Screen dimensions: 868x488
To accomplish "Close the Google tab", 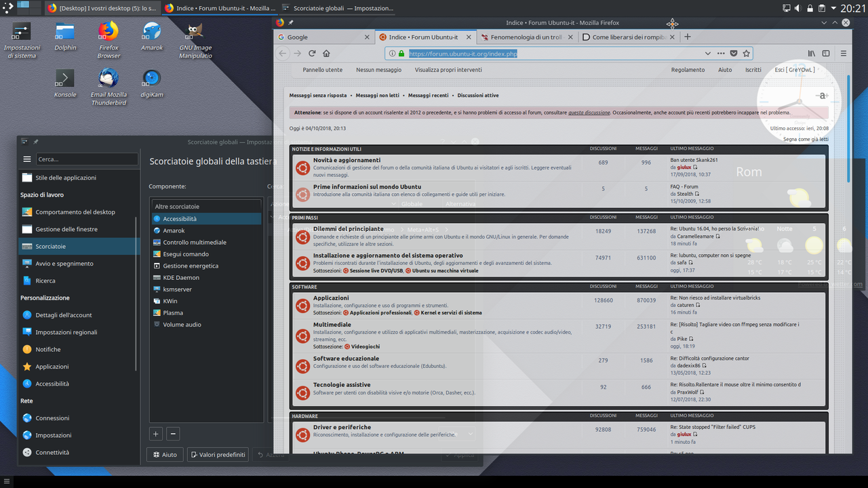I will coord(367,37).
